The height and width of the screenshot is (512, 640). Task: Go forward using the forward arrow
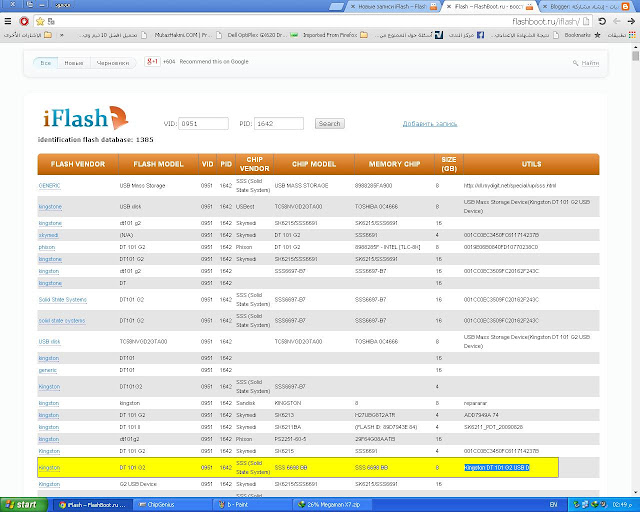coord(631,21)
